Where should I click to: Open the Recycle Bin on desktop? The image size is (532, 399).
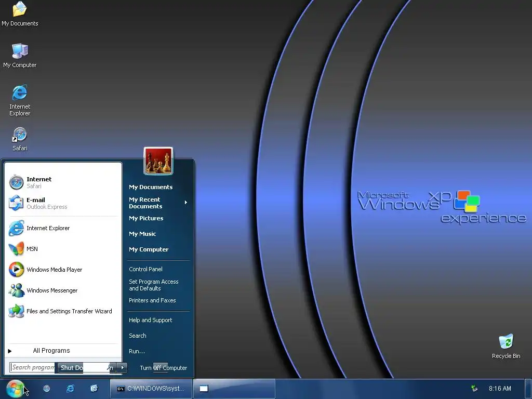click(506, 347)
